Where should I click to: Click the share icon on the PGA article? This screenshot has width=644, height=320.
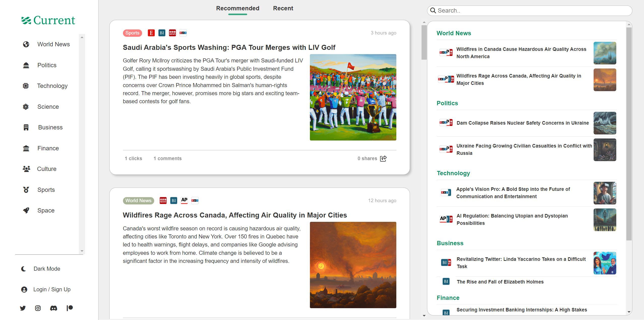point(383,158)
